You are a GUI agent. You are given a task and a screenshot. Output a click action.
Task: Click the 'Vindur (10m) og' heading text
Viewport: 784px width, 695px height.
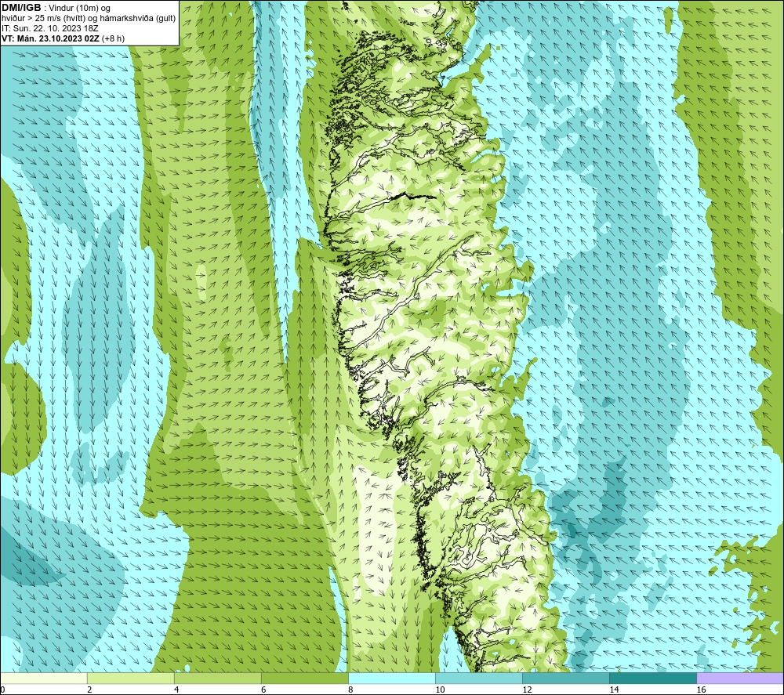[x=79, y=9]
